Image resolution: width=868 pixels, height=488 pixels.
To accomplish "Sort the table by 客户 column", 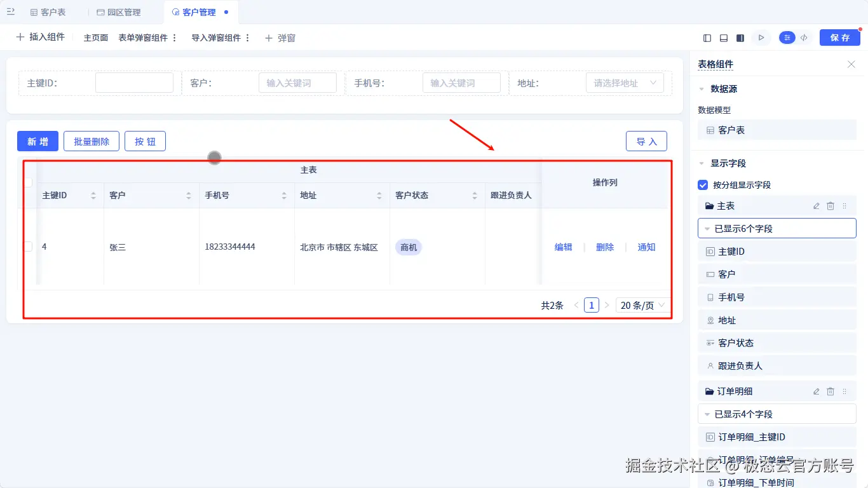I will tap(189, 196).
